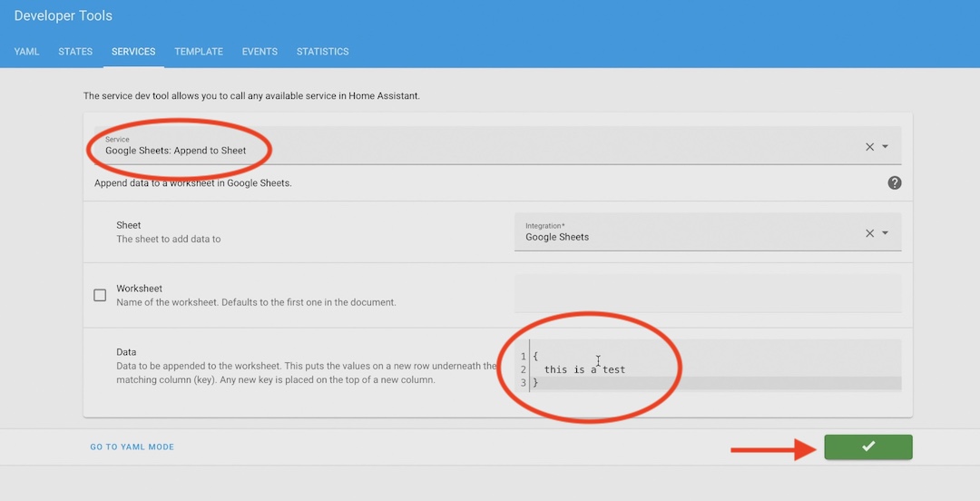Clear the Service field with the X icon

click(869, 146)
